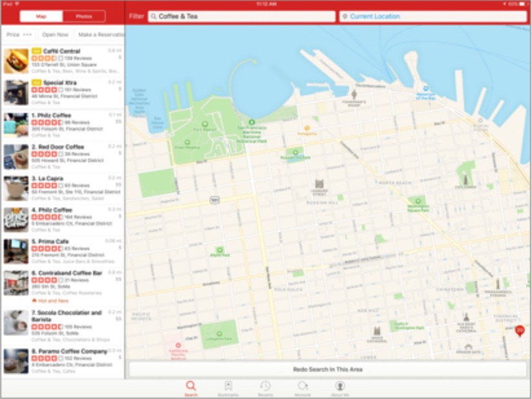
Task: Tap Prima Cafe photo thumbnail
Action: coord(16,252)
